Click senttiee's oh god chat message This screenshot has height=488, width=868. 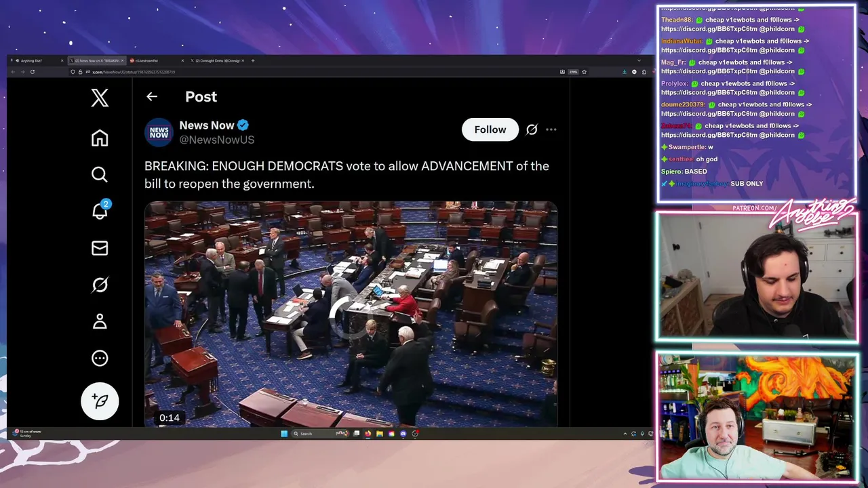click(689, 159)
